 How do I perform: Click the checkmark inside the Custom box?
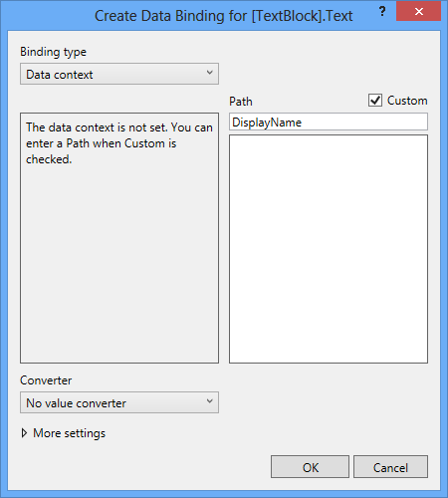375,100
